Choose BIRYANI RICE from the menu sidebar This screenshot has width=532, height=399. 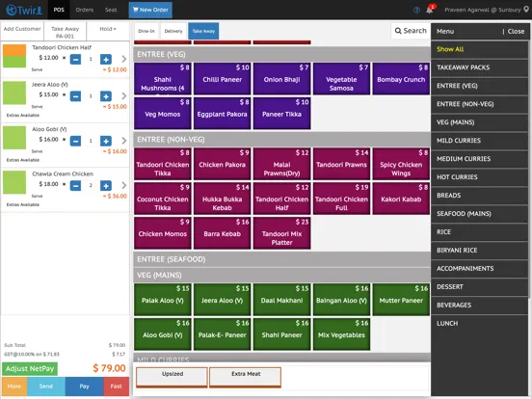[479, 251]
